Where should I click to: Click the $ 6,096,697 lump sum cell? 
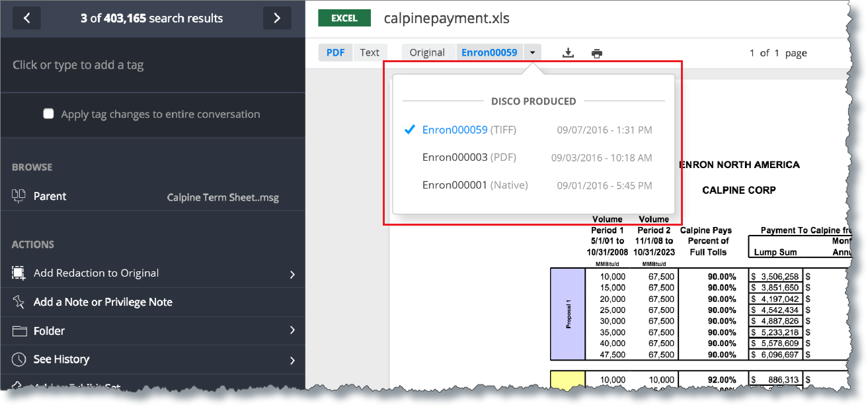pos(775,355)
